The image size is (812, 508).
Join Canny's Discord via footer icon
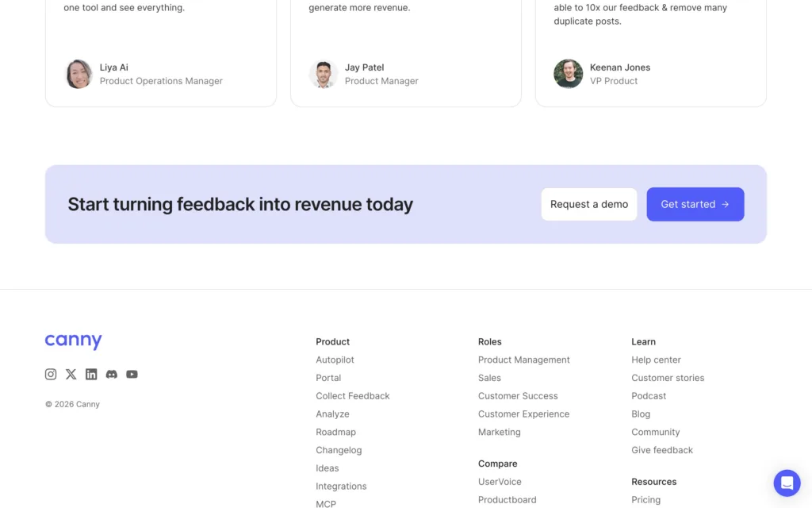coord(111,375)
